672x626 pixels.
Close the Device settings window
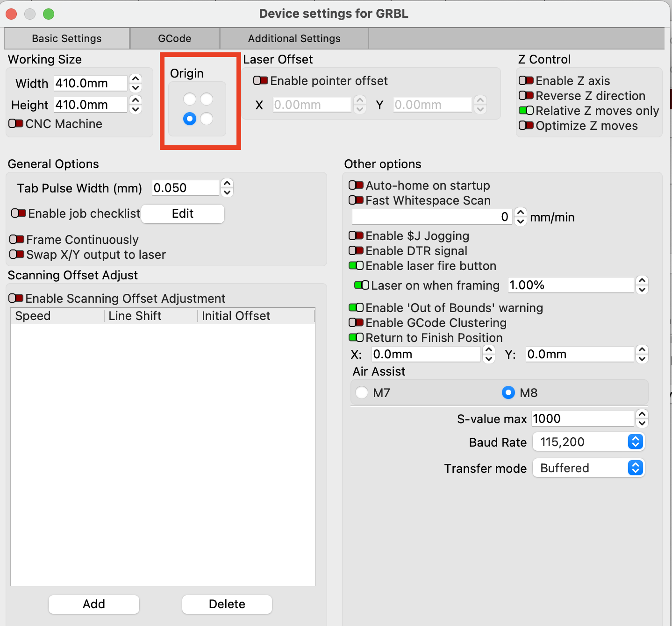11,14
